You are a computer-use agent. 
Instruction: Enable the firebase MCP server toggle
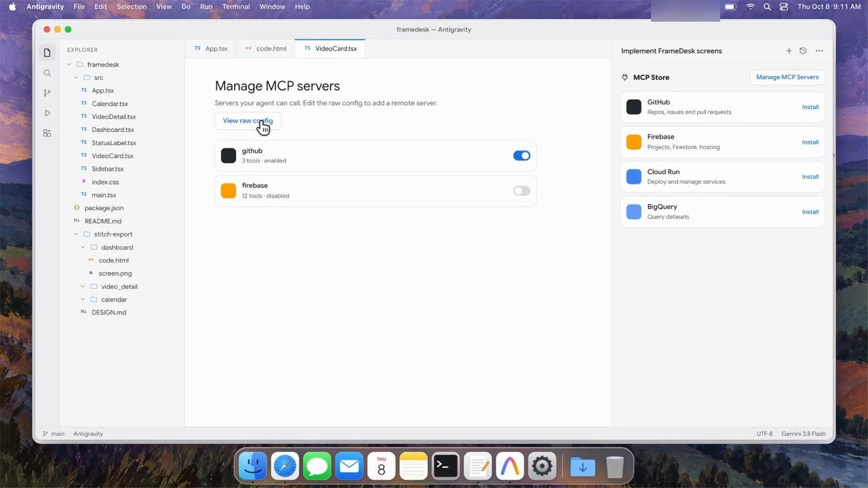coord(521,191)
